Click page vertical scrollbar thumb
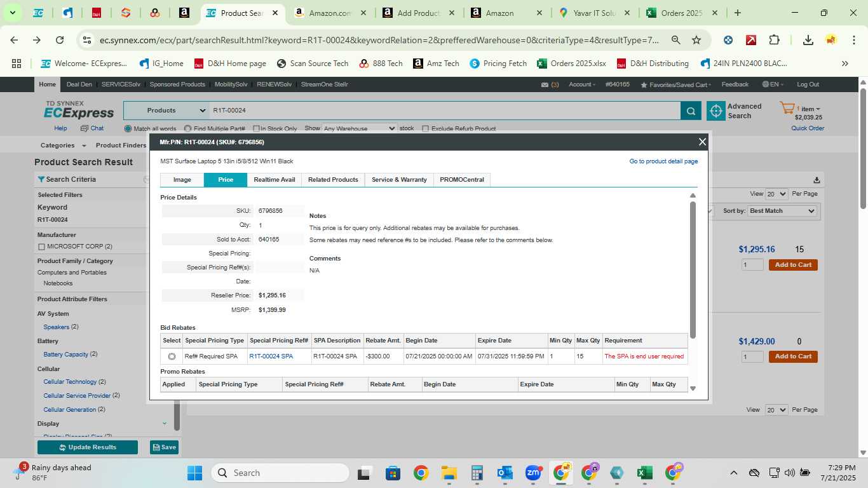 863,147
